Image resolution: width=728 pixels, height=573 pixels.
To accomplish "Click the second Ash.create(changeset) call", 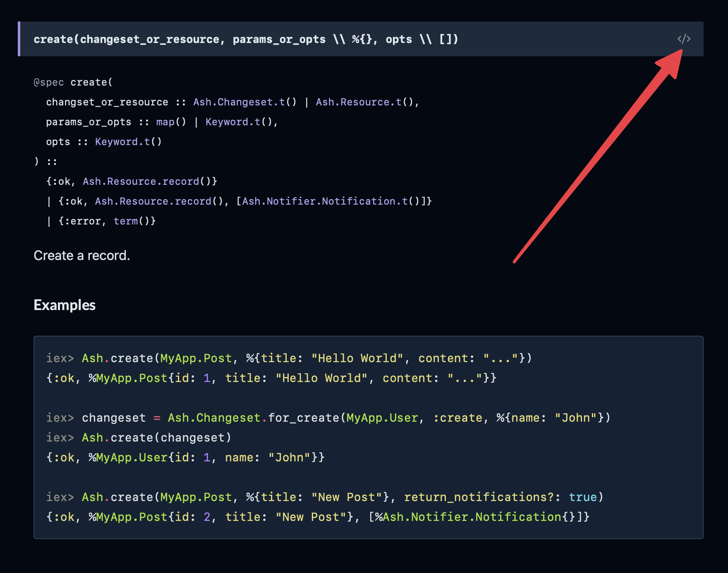I will pos(156,437).
